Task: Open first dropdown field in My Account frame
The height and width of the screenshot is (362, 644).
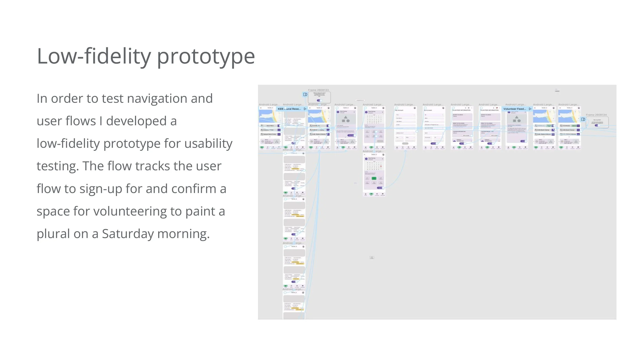Action: (x=405, y=115)
